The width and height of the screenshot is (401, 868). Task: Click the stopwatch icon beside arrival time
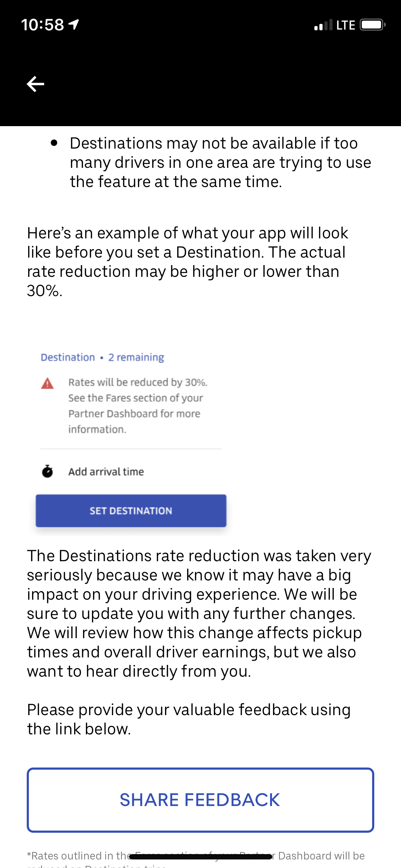[x=47, y=471]
